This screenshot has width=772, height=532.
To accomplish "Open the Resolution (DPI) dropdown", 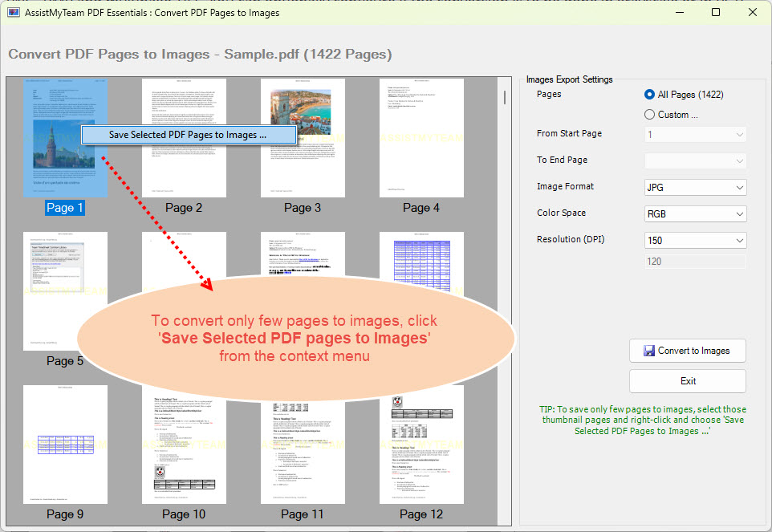I will 695,241.
